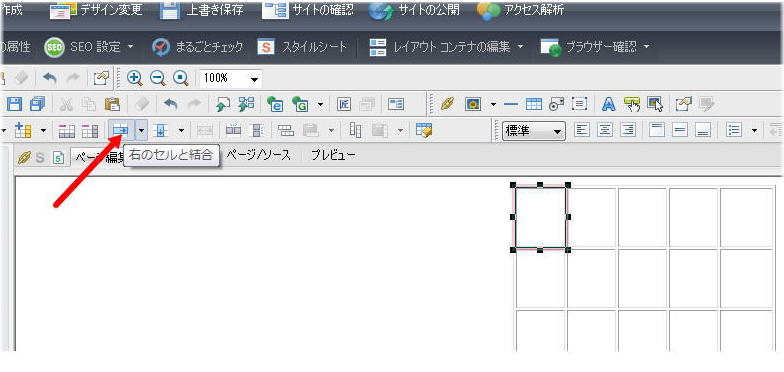
Task: Click the zoom out magnifier icon
Action: (158, 78)
